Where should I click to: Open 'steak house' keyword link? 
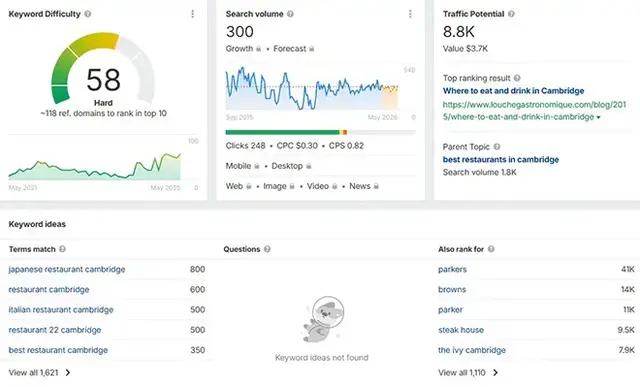(x=461, y=330)
